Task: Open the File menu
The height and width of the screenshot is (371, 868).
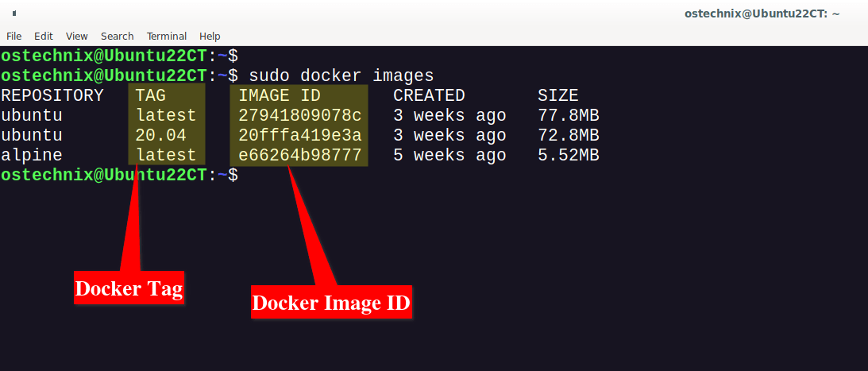Action: (x=14, y=36)
